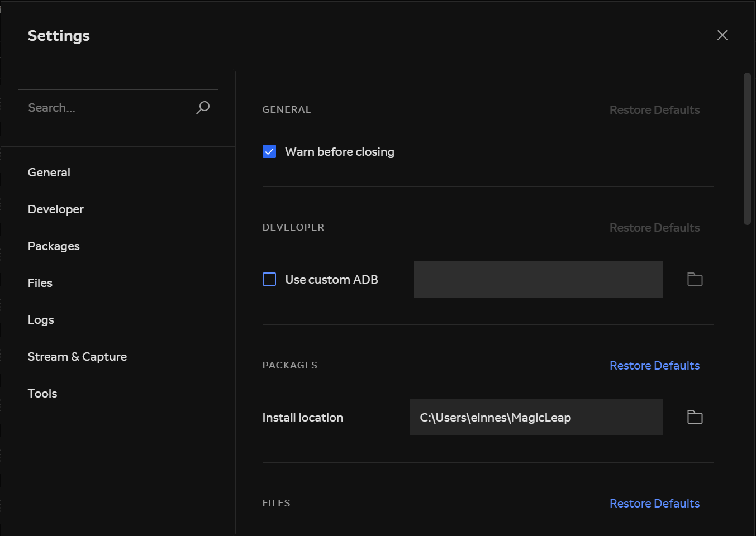Select the General section in sidebar
Image resolution: width=756 pixels, height=536 pixels.
(49, 172)
